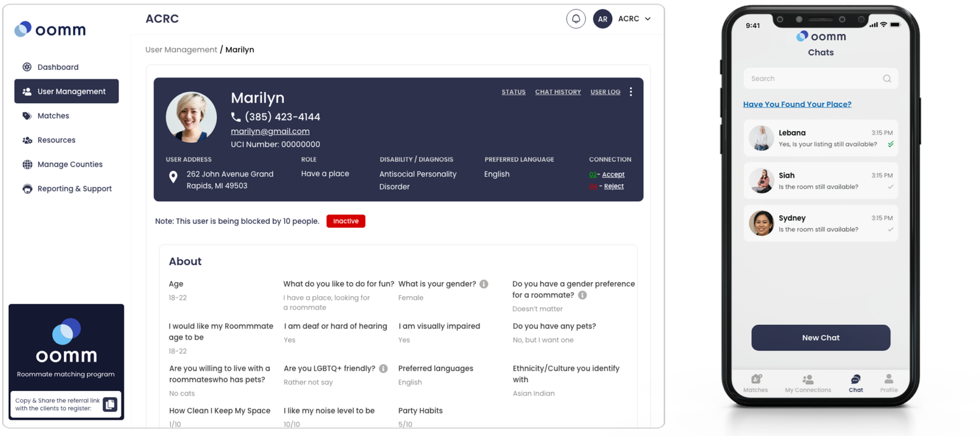The width and height of the screenshot is (980, 436).
Task: Tap My Connections icon on phone
Action: pyautogui.click(x=808, y=380)
